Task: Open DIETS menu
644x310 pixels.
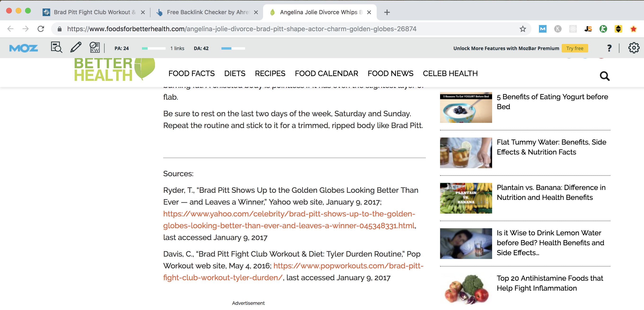Action: coord(234,73)
